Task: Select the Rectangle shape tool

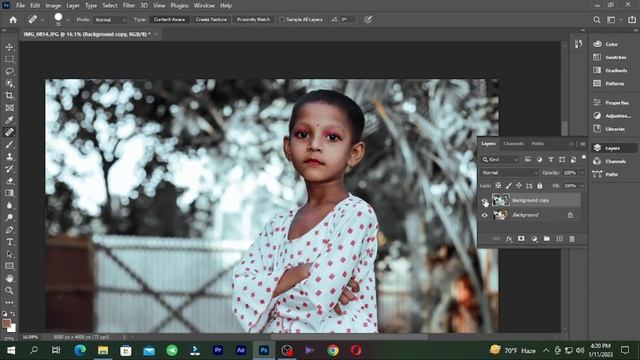Action: pos(9,266)
